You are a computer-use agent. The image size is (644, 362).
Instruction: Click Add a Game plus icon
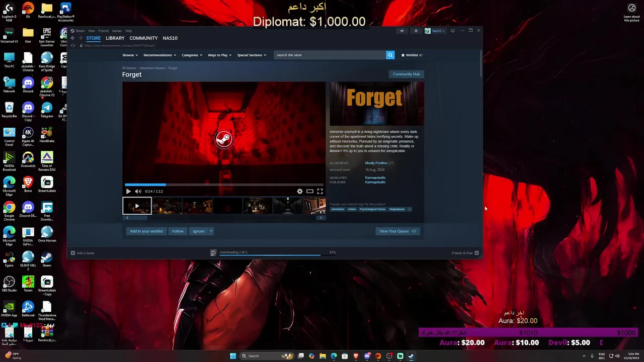click(73, 253)
